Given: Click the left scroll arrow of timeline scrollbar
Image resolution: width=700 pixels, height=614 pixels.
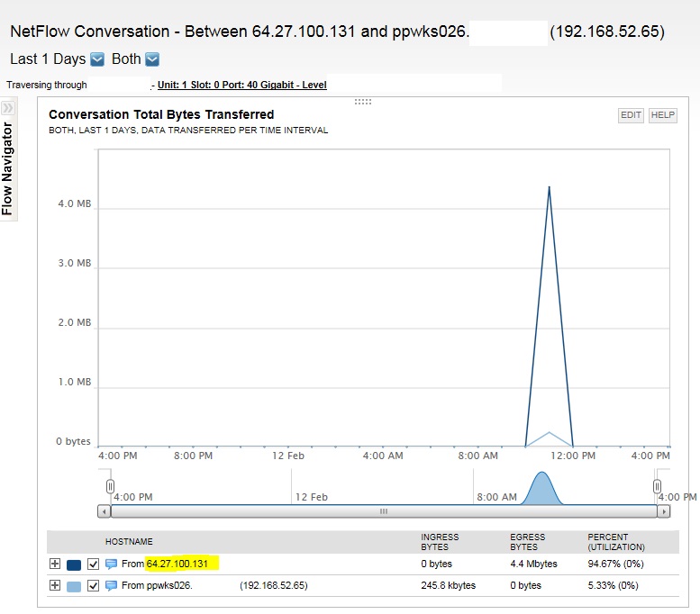Looking at the screenshot, I should [x=104, y=511].
